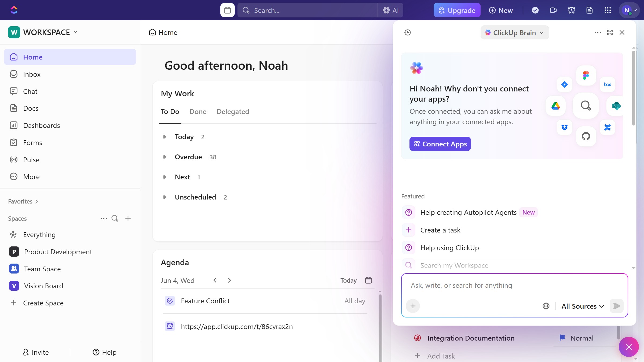Expand the Overdue task group
The image size is (644, 362).
[165, 157]
